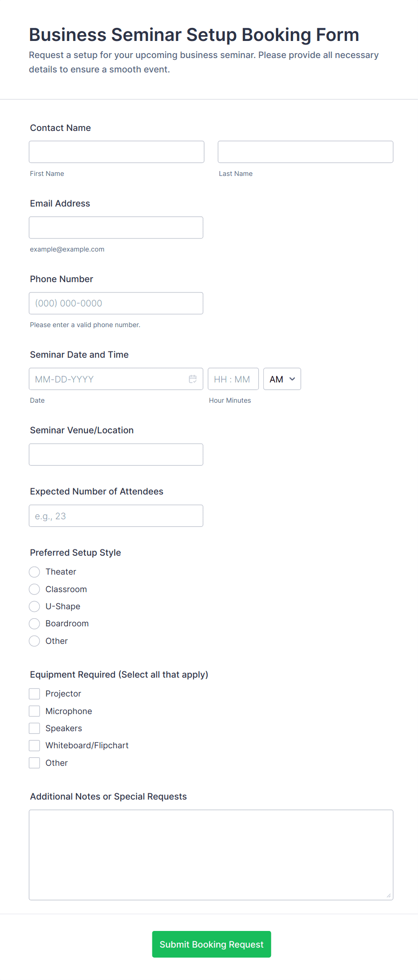Click the Additional Notes text area
The height and width of the screenshot is (980, 418).
(211, 854)
